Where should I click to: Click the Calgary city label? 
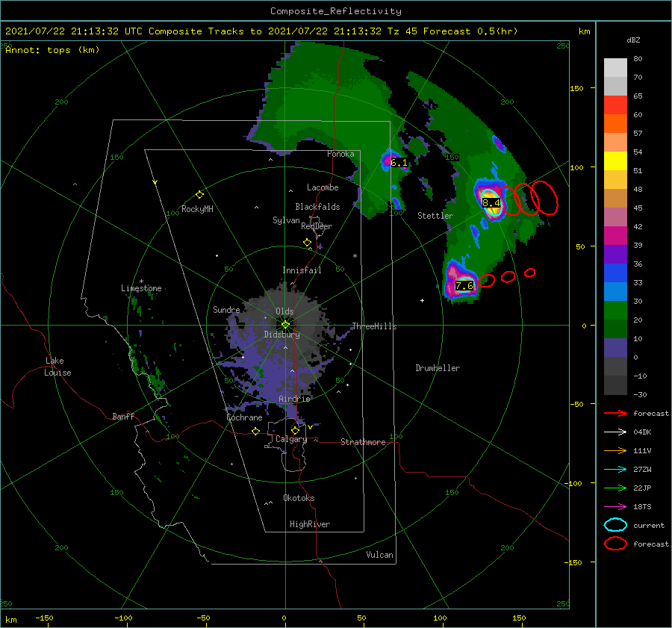(291, 439)
